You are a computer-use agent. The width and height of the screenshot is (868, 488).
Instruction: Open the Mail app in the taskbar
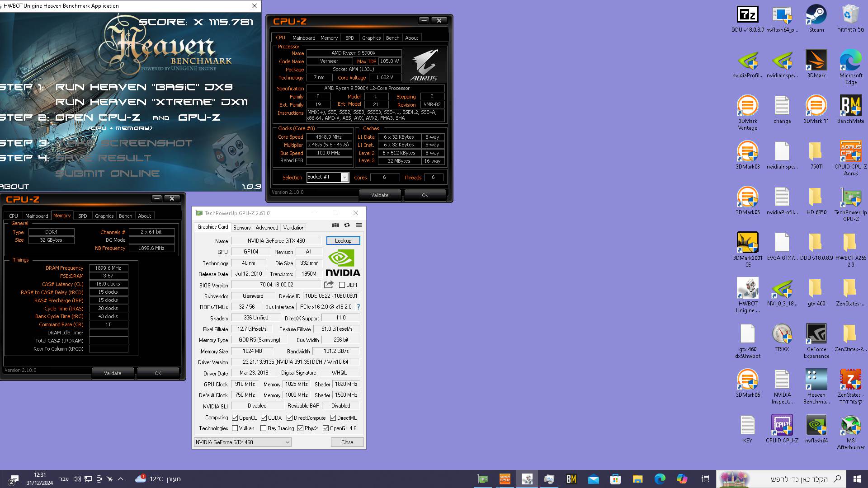coord(593,479)
